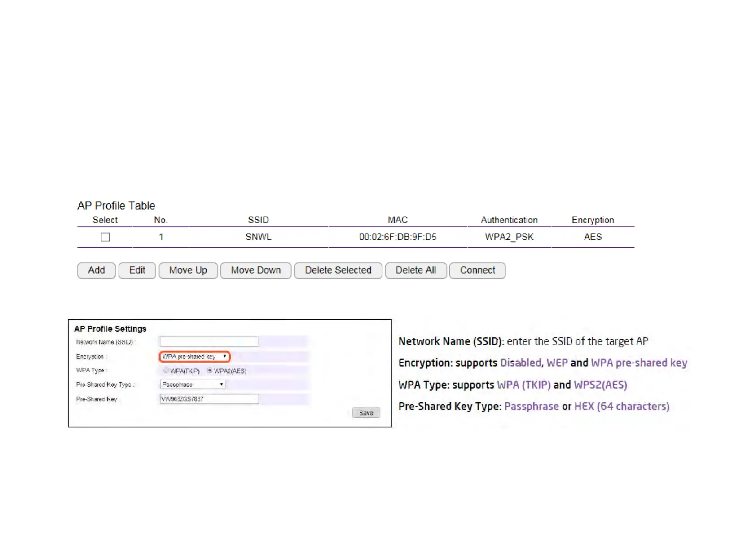This screenshot has width=756, height=535.
Task: Hit Connect to join the AP
Action: [x=477, y=270]
